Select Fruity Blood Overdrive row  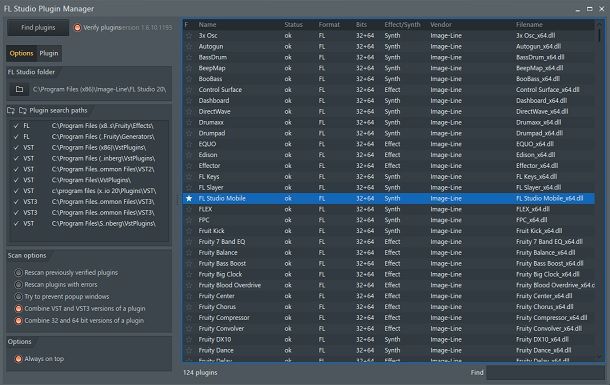pos(389,285)
